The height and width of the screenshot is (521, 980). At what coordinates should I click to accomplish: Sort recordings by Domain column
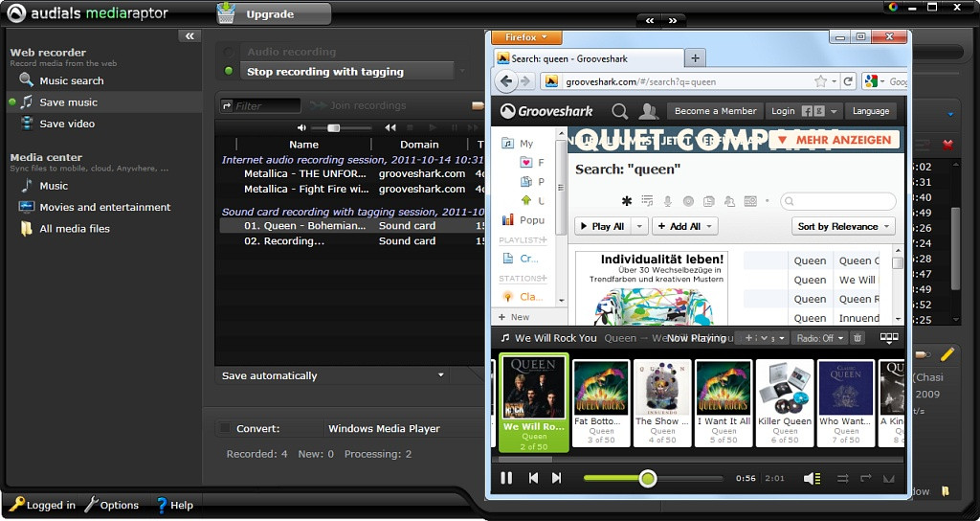(419, 144)
